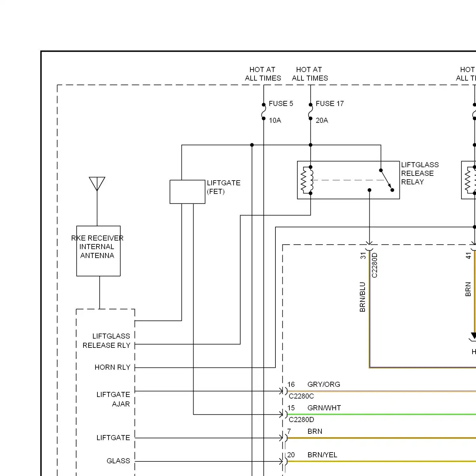Select the 10A fuse rating text
This screenshot has height=476, width=476.
pos(275,120)
